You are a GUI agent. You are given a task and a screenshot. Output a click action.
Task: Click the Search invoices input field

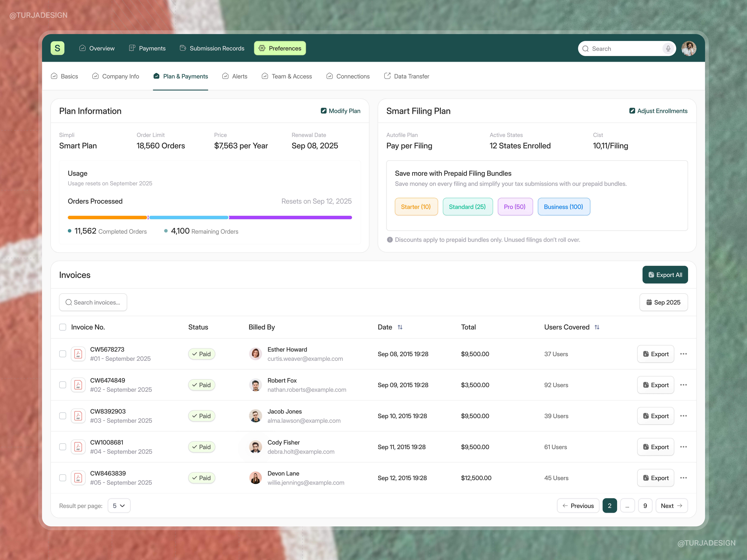pyautogui.click(x=93, y=302)
